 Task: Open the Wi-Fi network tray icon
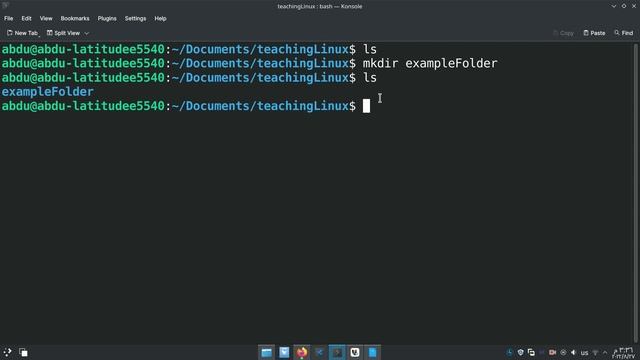tap(595, 353)
